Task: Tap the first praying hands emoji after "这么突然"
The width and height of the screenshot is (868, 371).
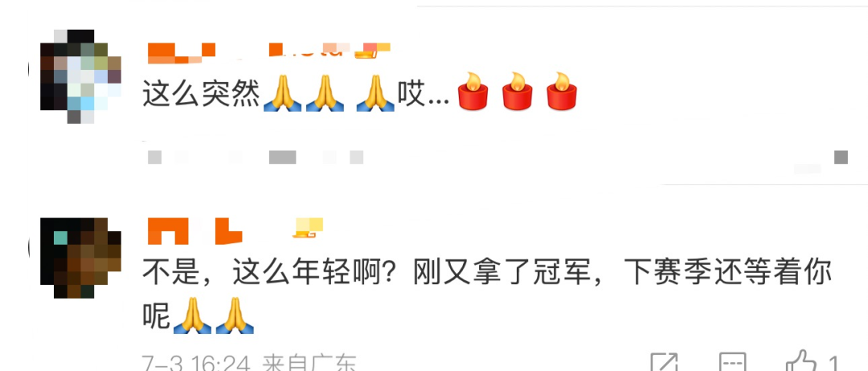Action: (282, 93)
